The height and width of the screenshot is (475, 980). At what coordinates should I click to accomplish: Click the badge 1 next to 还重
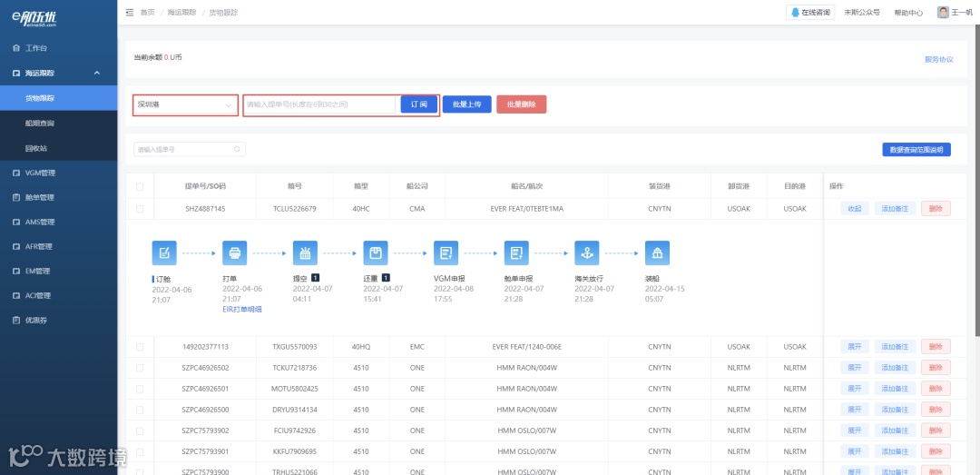tap(387, 277)
